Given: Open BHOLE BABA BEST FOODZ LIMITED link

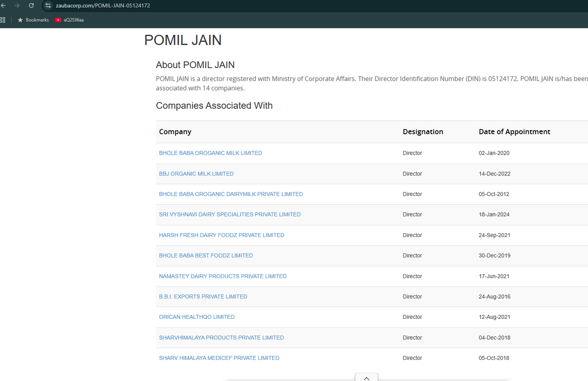Looking at the screenshot, I should [206, 256].
